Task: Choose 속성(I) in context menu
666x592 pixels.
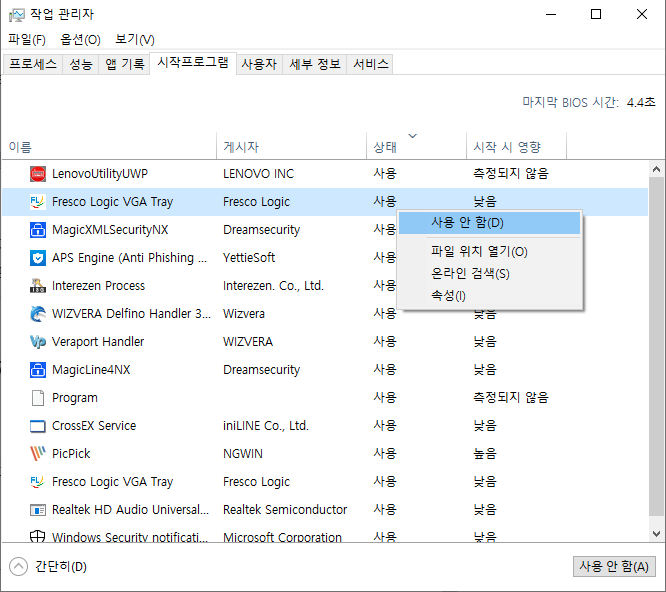Action: click(x=490, y=296)
